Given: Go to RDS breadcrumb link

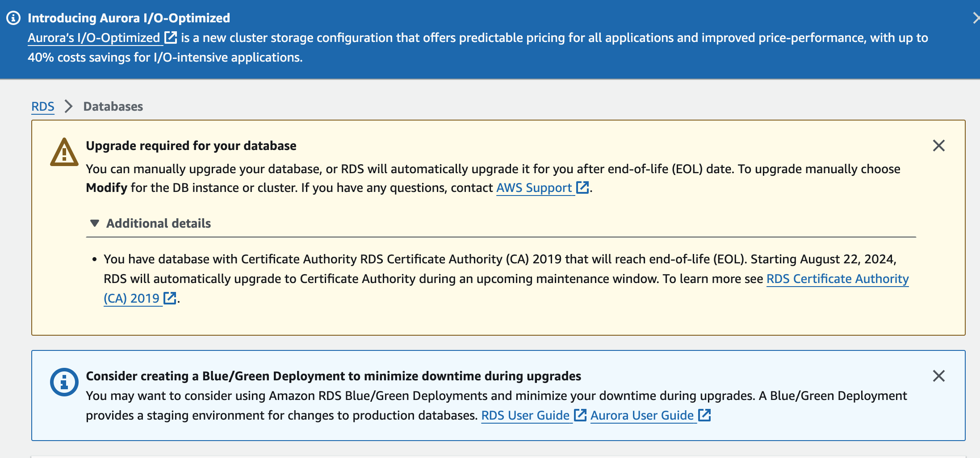Looking at the screenshot, I should 43,106.
